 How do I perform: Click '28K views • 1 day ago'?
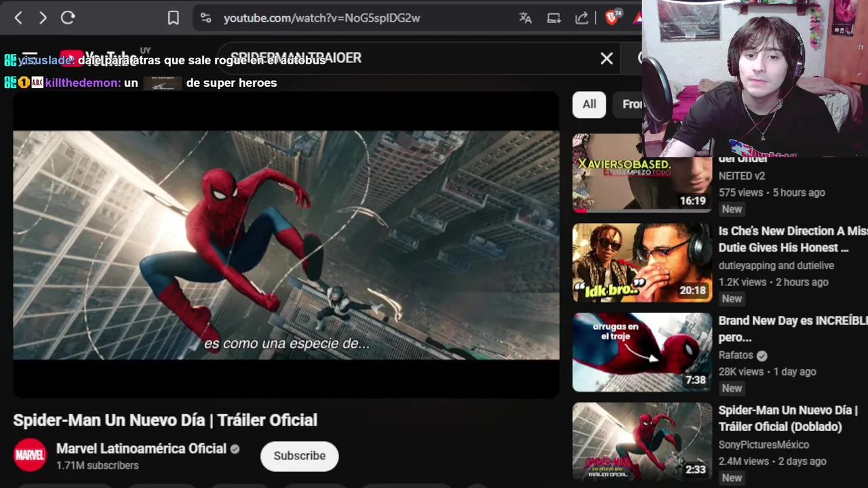(767, 371)
